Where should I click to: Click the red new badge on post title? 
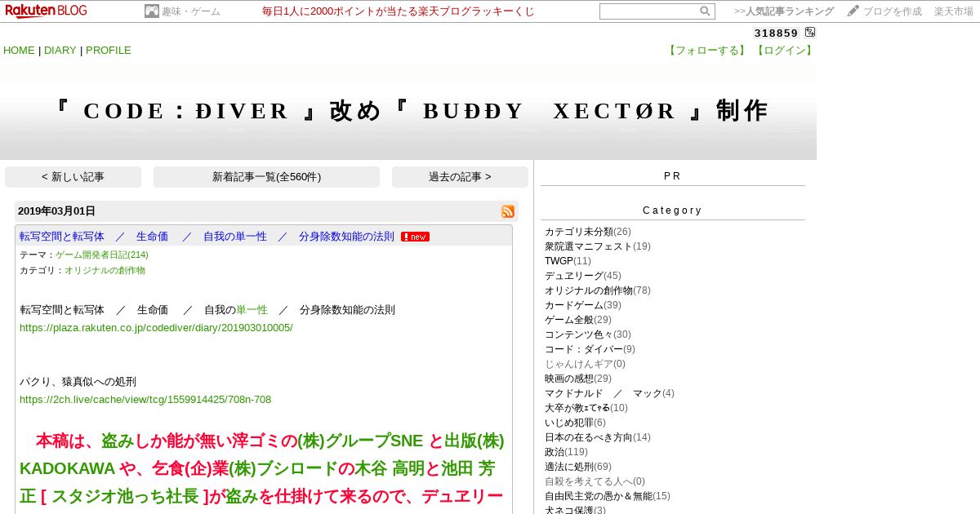[x=415, y=237]
